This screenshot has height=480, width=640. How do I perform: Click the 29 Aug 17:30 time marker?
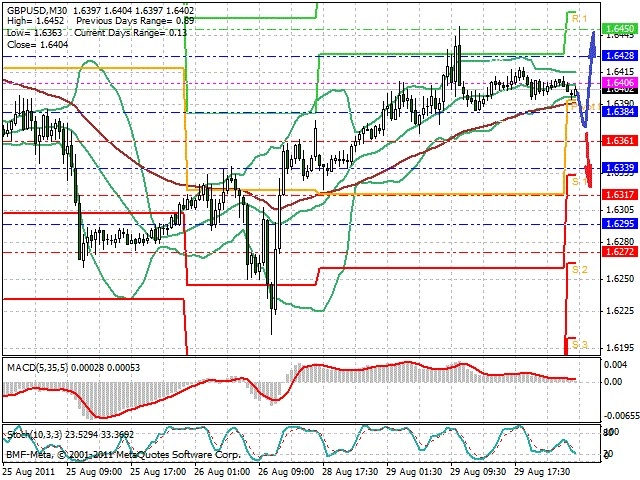pos(543,472)
